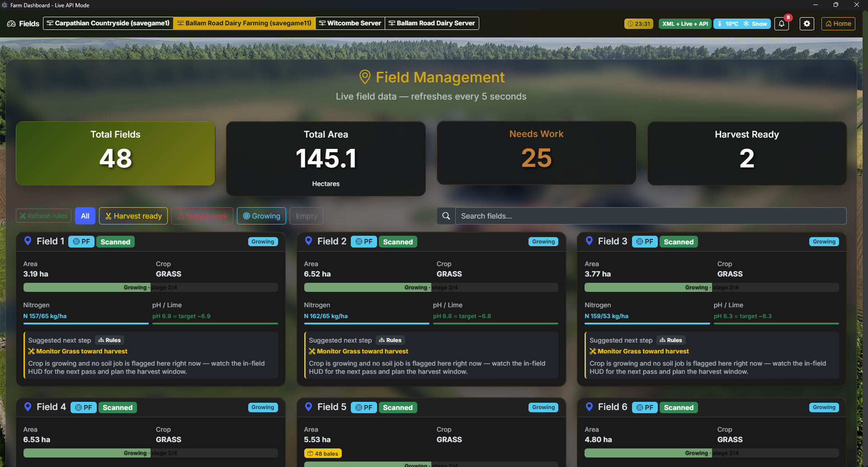
Task: Click Field 6 growth stage progress bar
Action: [712, 453]
